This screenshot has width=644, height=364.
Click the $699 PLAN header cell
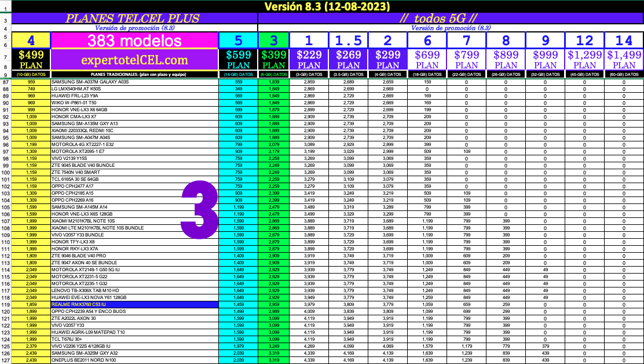[x=427, y=60]
